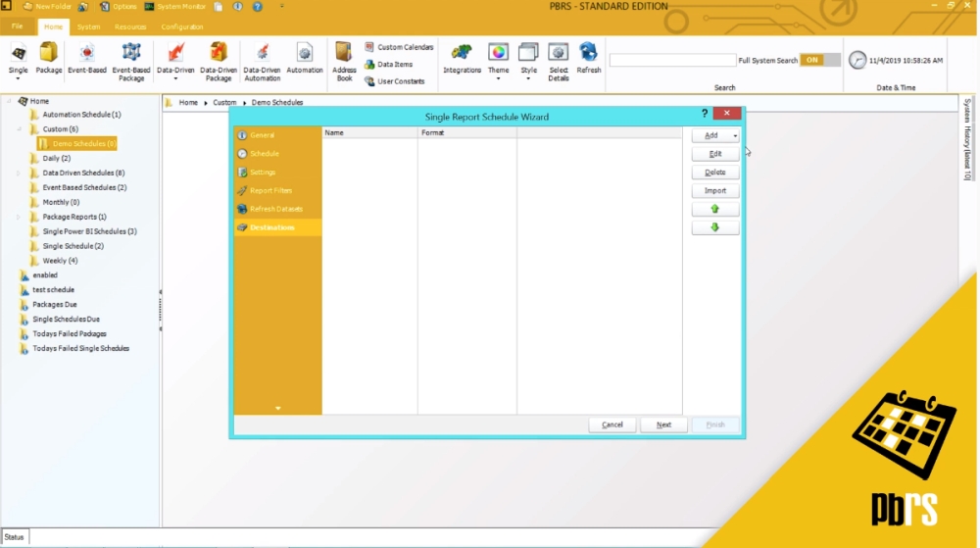Screen dimensions: 980x548
Task: Click New Folder in the title toolbar
Action: [47, 6]
